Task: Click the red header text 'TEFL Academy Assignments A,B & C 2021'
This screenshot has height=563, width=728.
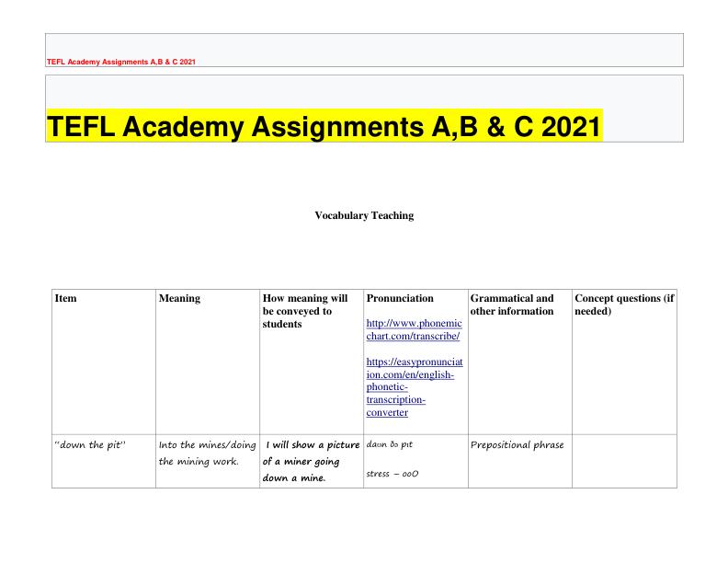Action: click(x=121, y=62)
